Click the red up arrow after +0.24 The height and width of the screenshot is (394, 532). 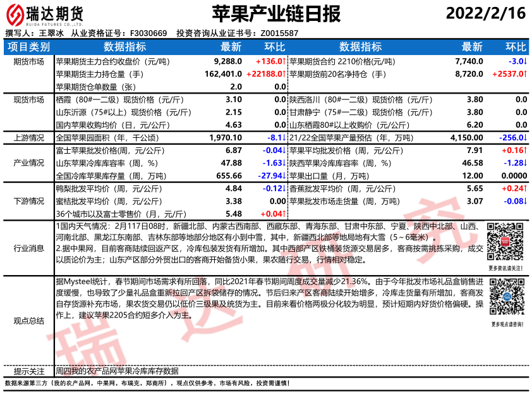526,188
